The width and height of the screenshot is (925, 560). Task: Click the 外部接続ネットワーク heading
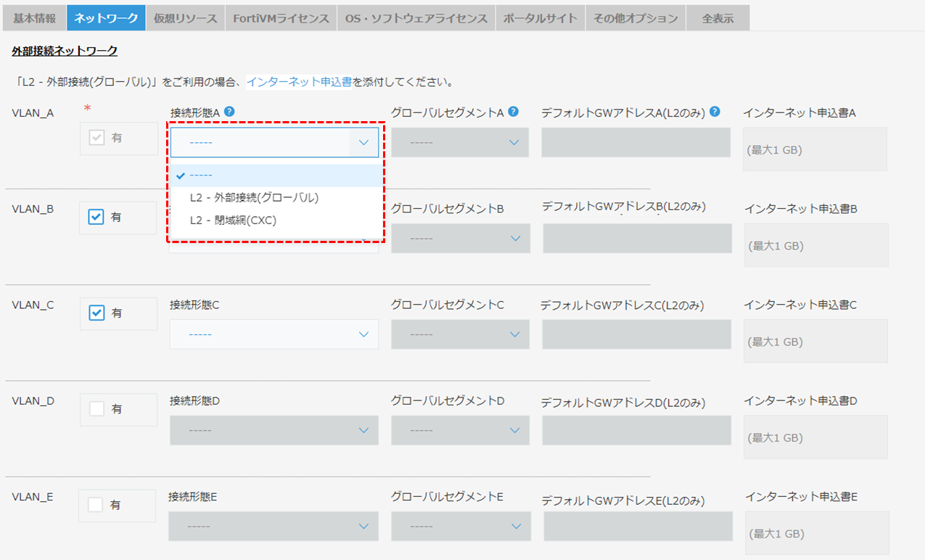tap(65, 51)
